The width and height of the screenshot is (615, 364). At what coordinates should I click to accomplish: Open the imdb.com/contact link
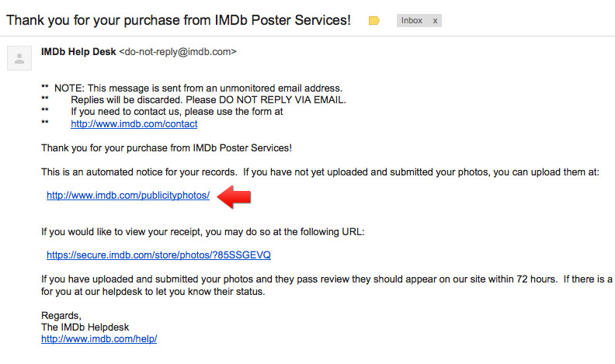[x=134, y=124]
